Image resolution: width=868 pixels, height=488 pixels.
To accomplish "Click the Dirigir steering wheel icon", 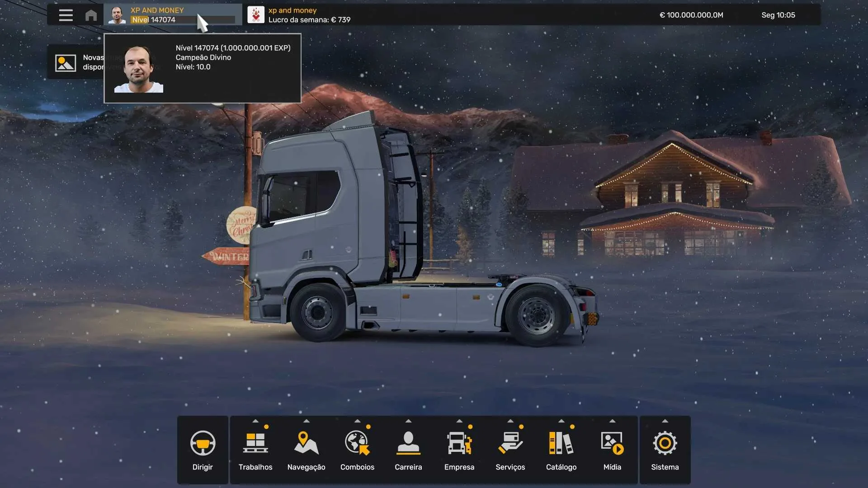I will click(203, 443).
